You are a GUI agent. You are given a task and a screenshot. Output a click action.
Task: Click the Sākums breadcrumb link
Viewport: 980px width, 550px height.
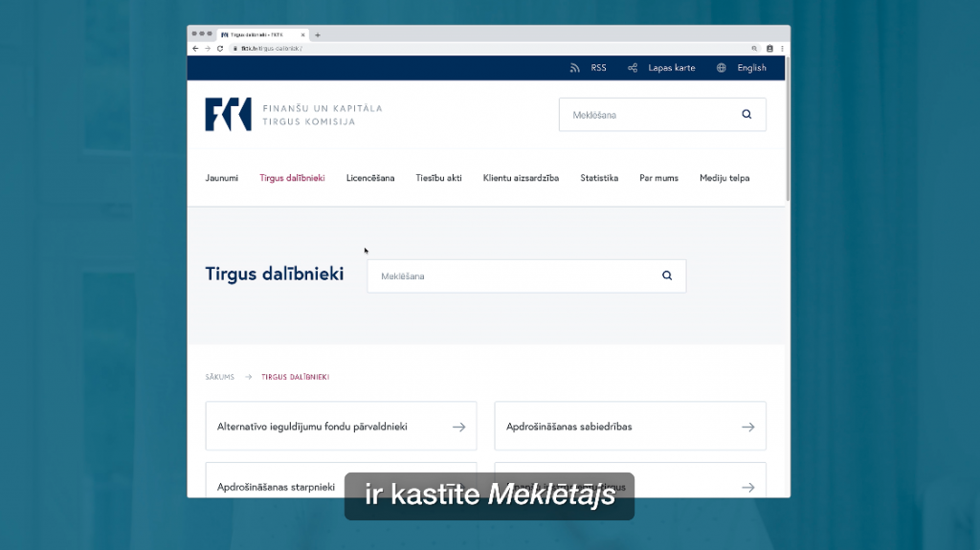[x=220, y=377]
